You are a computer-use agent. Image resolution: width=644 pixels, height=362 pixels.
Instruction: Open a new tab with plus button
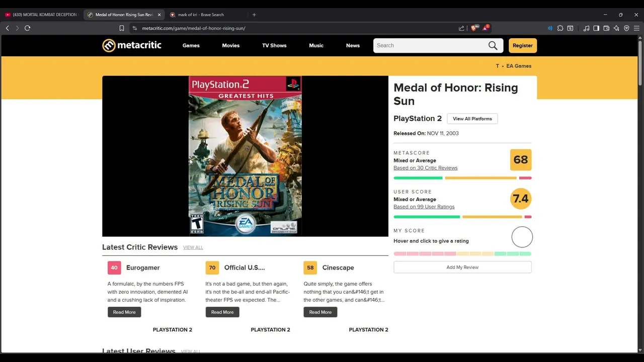pyautogui.click(x=254, y=15)
